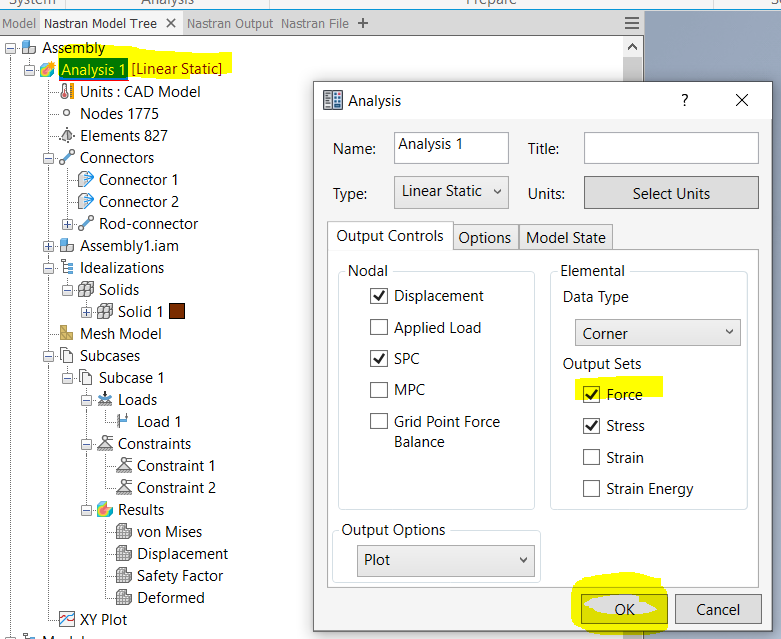Expand the Solid 1 node
Screen dimensions: 781x639
(x=86, y=312)
